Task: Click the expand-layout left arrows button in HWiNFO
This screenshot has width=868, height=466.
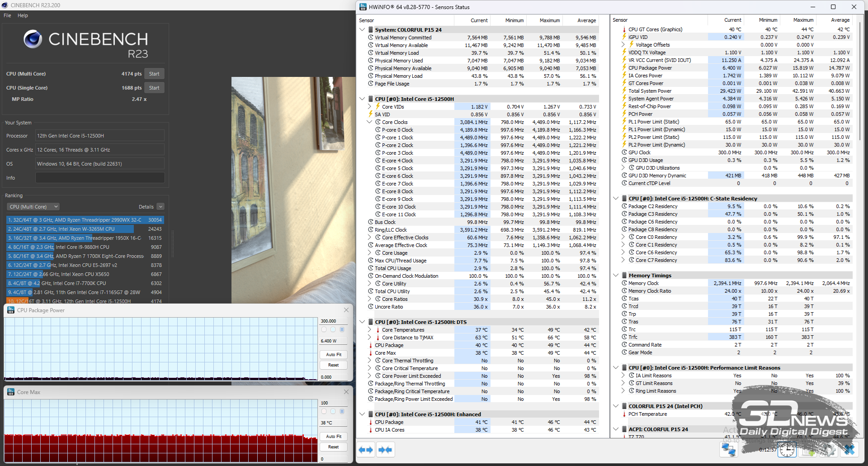Action: pyautogui.click(x=366, y=450)
